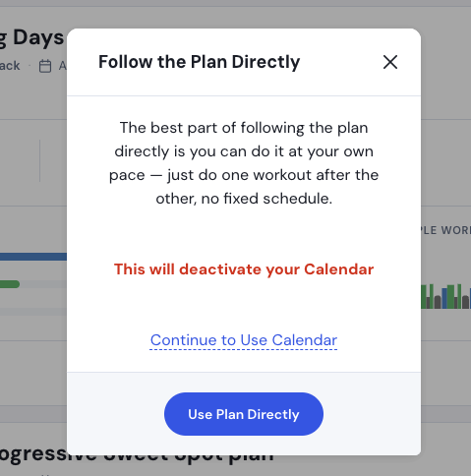471x476 pixels.
Task: Open the sample workout bar chart thumbnail
Action: click(446, 296)
